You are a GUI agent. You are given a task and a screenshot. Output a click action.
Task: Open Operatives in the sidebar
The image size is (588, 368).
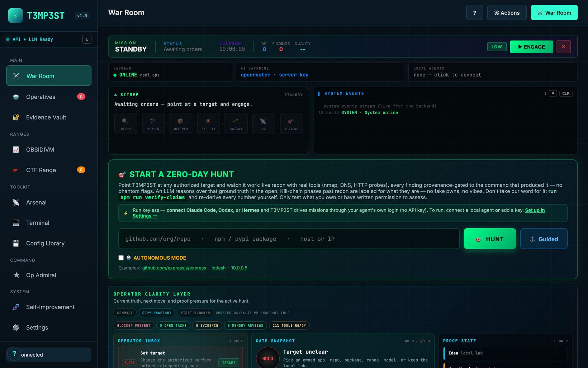click(x=49, y=97)
